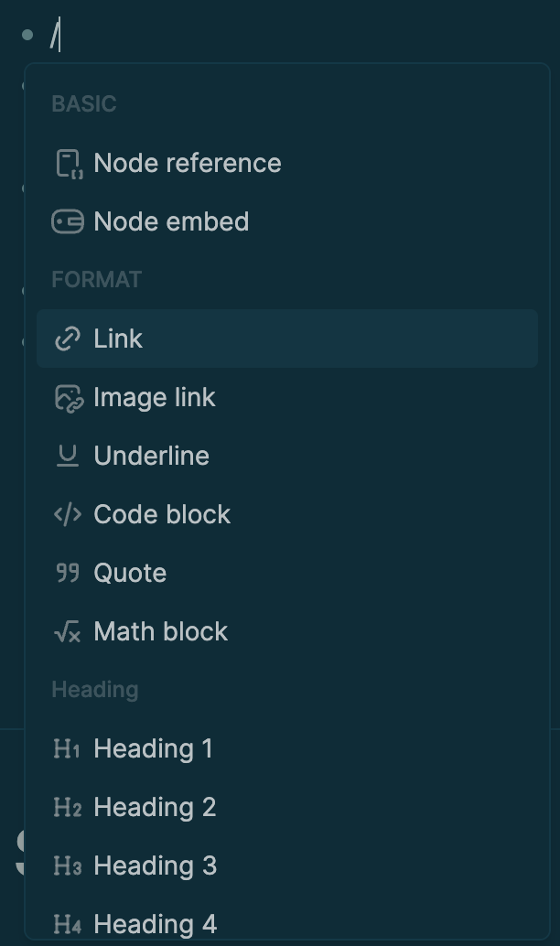Viewport: 560px width, 946px height.
Task: Click the H4 heading icon
Action: (x=67, y=924)
